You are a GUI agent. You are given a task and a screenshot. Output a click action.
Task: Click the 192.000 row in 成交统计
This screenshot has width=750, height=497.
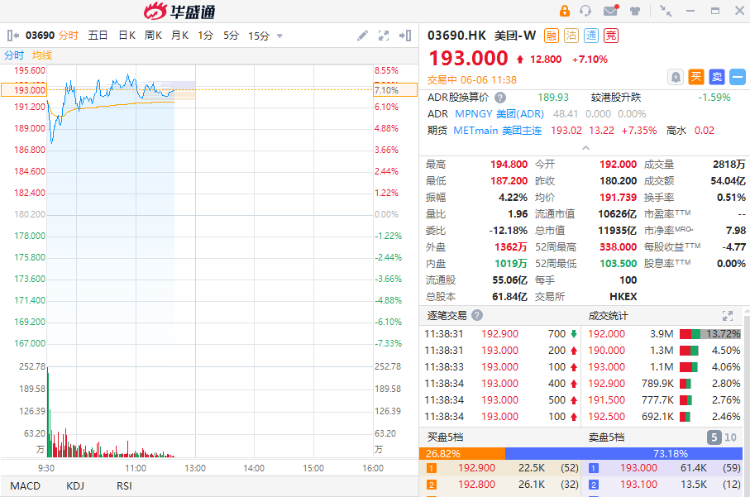(664, 334)
